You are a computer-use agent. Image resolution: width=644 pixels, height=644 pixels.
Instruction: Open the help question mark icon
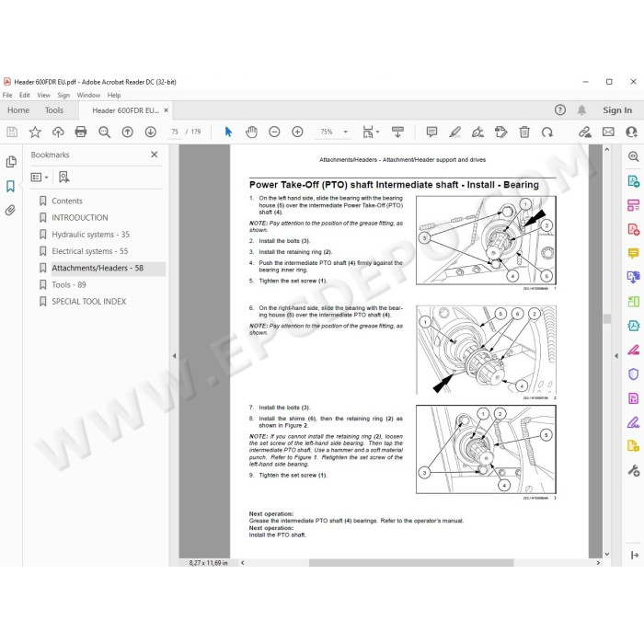click(559, 109)
